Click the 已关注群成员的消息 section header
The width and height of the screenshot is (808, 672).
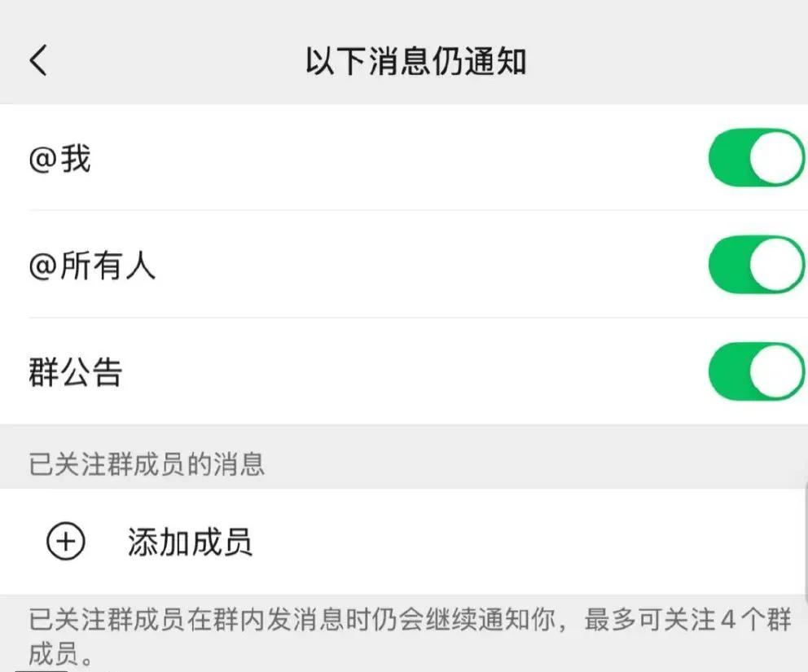pos(147,465)
